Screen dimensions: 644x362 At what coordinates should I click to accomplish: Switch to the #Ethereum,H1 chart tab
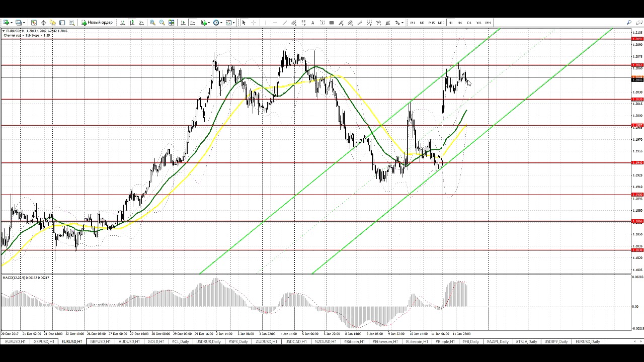pos(385,342)
